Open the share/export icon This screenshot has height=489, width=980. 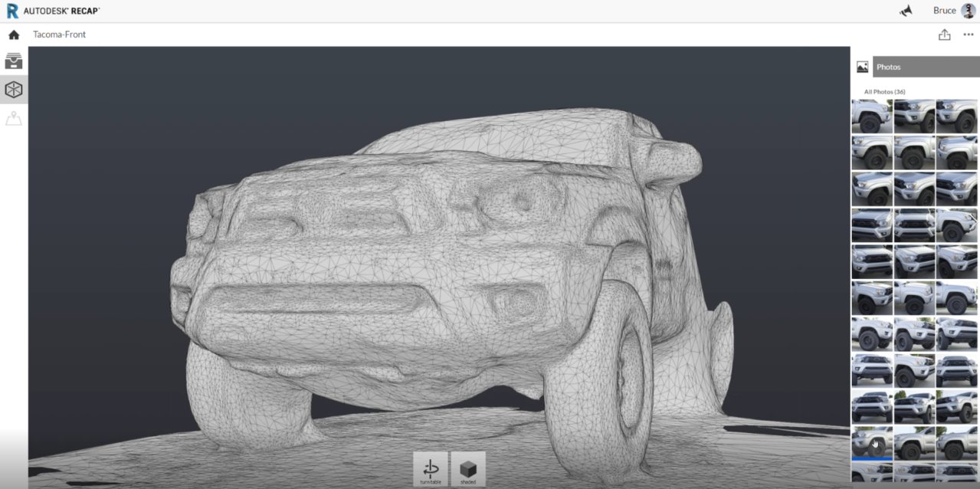pos(944,34)
